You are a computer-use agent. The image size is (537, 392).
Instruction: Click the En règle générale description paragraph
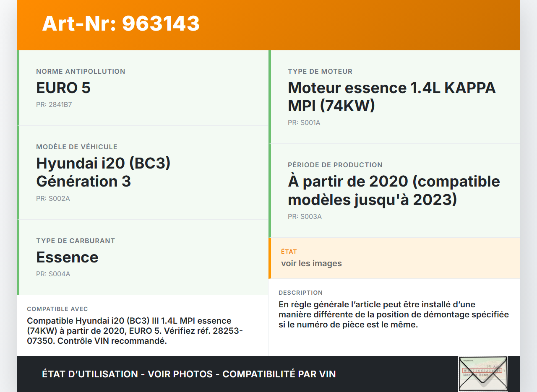[394, 314]
